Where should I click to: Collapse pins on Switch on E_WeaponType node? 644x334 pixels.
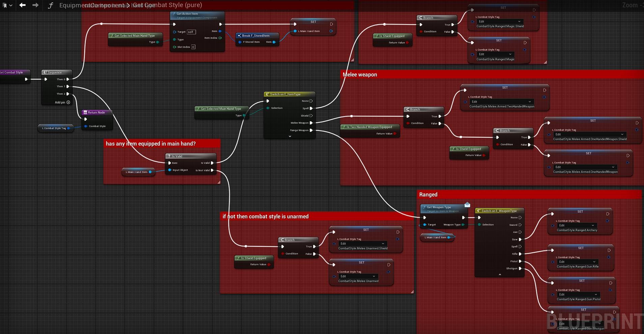coord(500,274)
